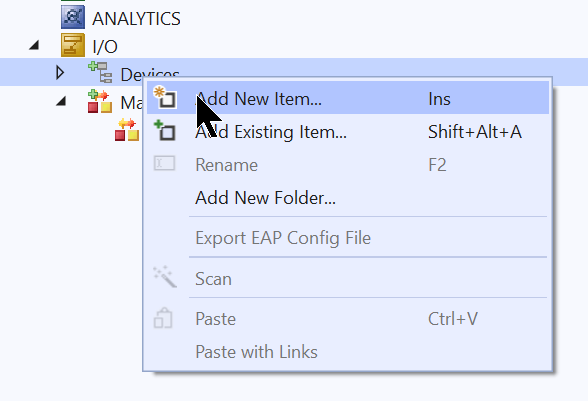Select the I/O tree label
Viewport: 588px width, 401px height.
pyautogui.click(x=105, y=47)
